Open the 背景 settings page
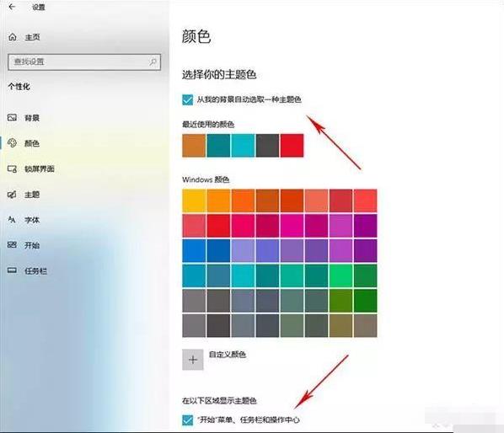This screenshot has height=433, width=504. tap(32, 118)
